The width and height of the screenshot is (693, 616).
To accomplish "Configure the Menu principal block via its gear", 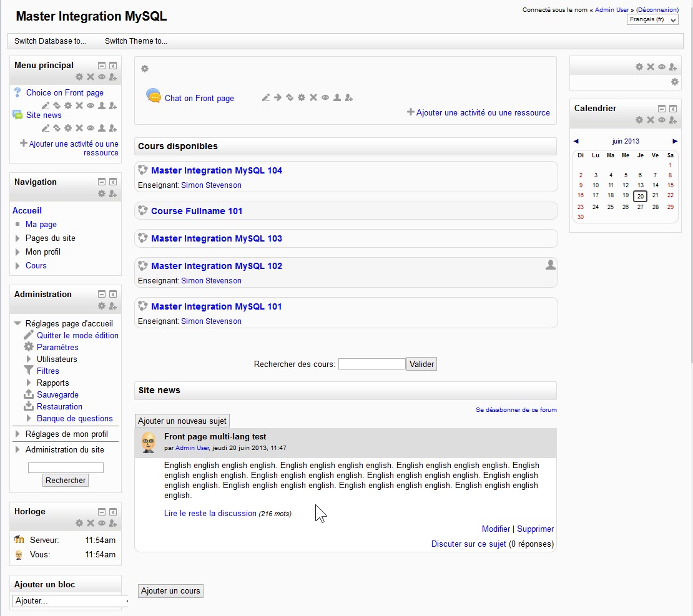I will click(x=79, y=77).
